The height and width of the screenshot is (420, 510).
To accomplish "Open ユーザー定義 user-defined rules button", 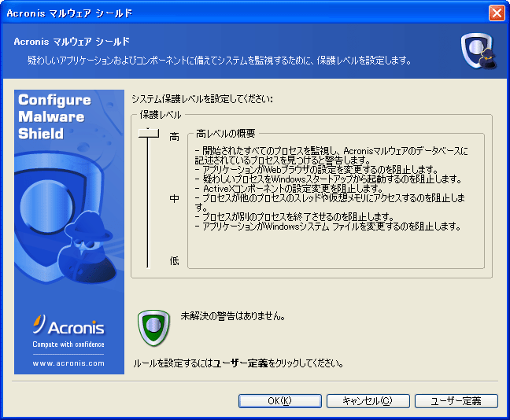I will (456, 401).
